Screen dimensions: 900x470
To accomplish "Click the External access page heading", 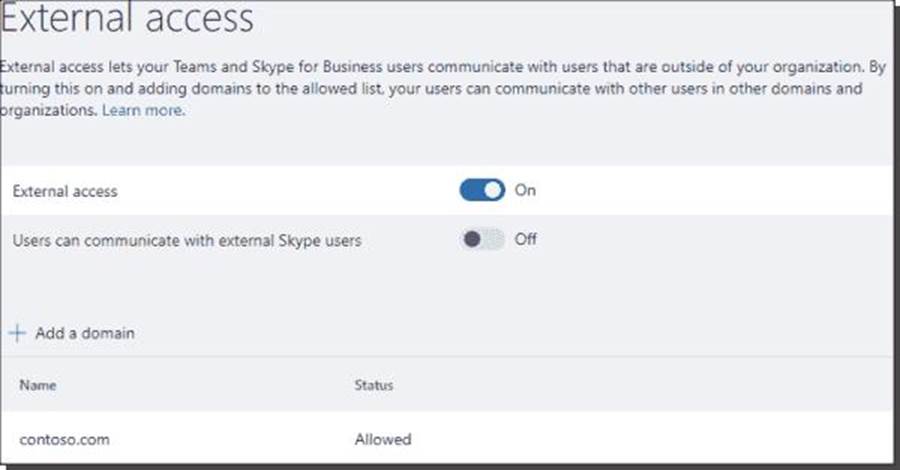I will pyautogui.click(x=127, y=19).
